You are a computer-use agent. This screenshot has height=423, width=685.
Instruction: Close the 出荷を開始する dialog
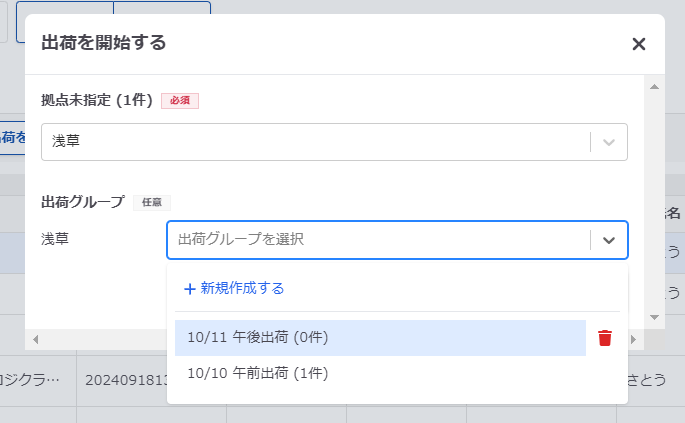(x=639, y=44)
